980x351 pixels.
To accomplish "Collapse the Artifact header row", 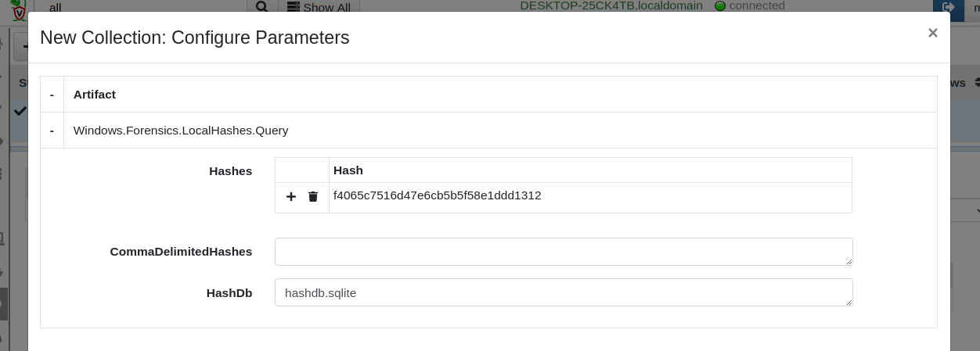I will [52, 95].
